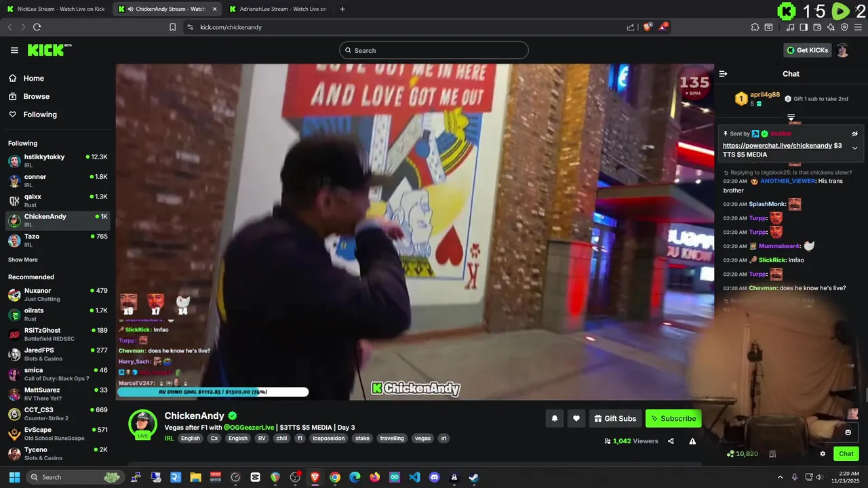Open the Kick hamburger menu

click(x=14, y=50)
